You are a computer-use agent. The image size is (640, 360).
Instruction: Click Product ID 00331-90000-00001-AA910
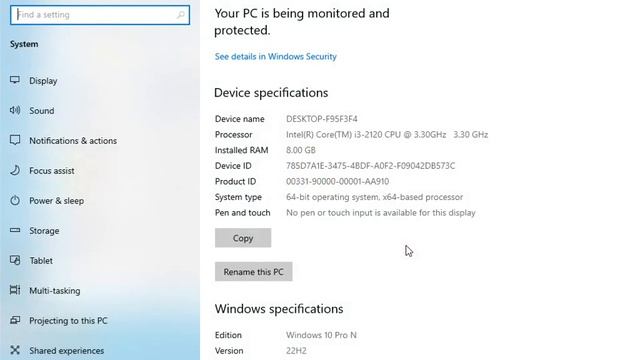click(337, 181)
